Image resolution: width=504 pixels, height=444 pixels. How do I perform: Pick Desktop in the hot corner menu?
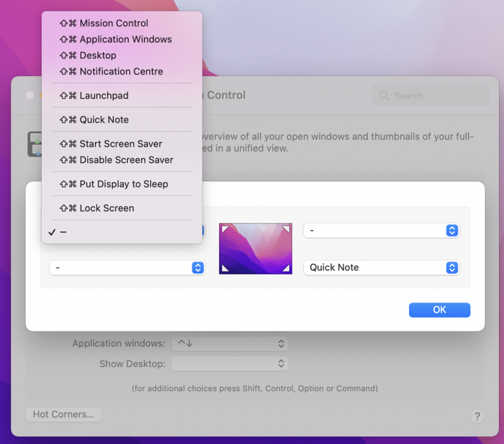tap(97, 55)
